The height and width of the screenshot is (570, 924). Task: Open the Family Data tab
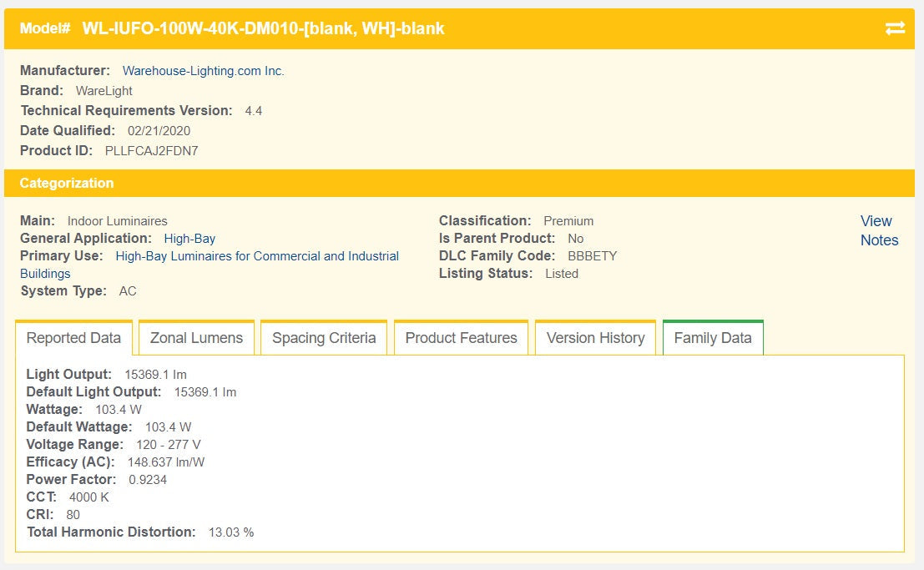[x=713, y=338]
